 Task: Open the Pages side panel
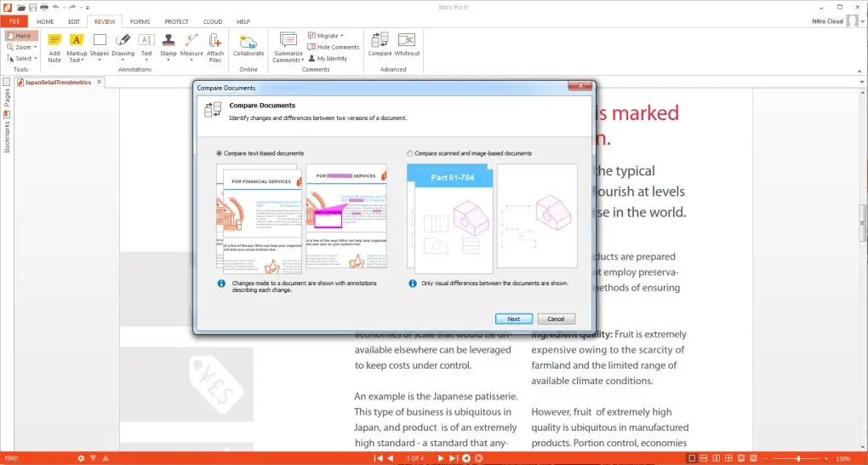[7, 92]
